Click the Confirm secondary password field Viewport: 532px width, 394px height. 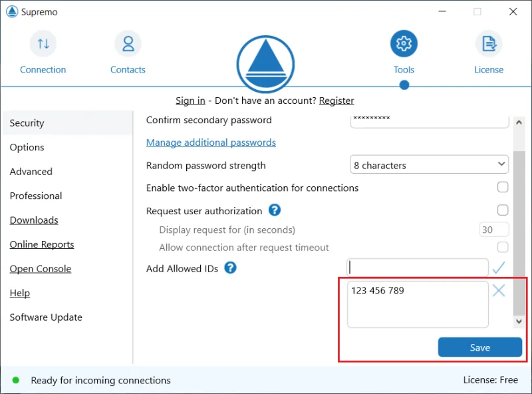429,122
